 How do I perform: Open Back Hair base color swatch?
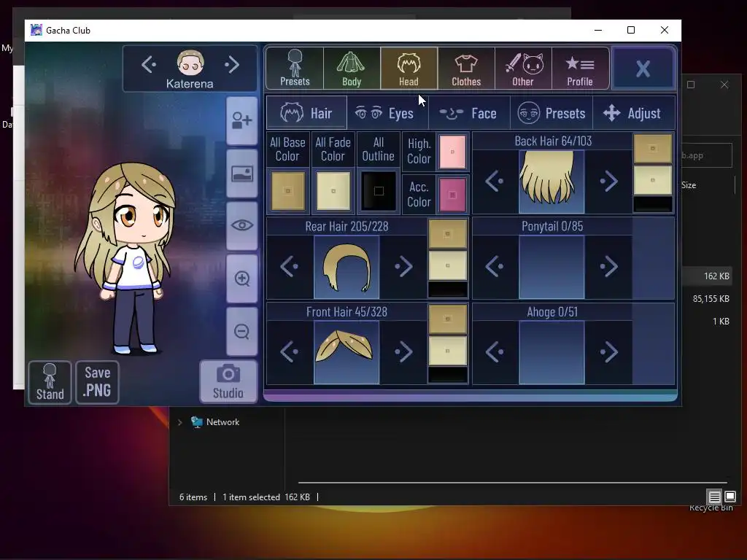click(653, 149)
